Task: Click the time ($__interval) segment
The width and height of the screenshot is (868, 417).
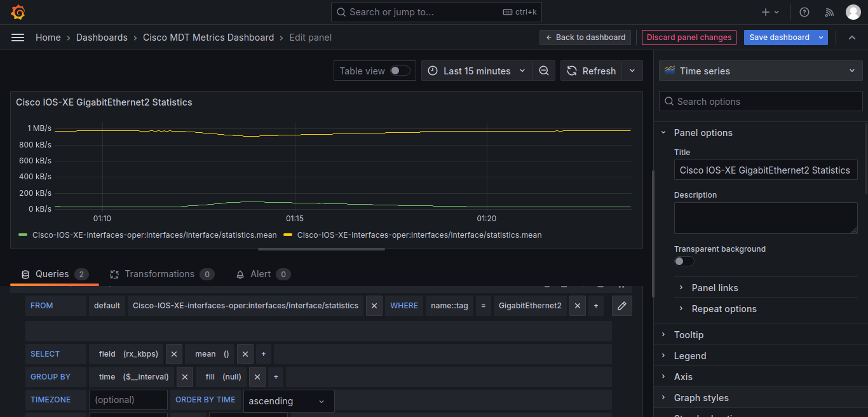Action: click(134, 377)
